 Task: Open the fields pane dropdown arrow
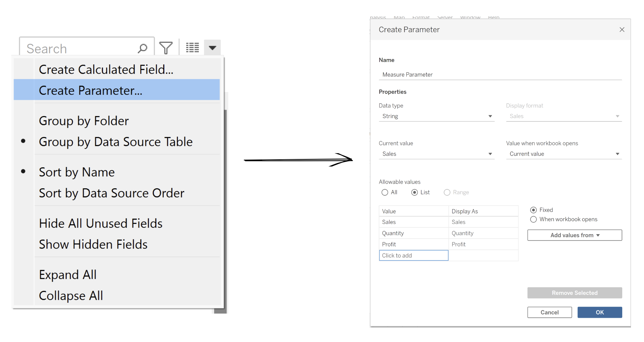pos(212,47)
